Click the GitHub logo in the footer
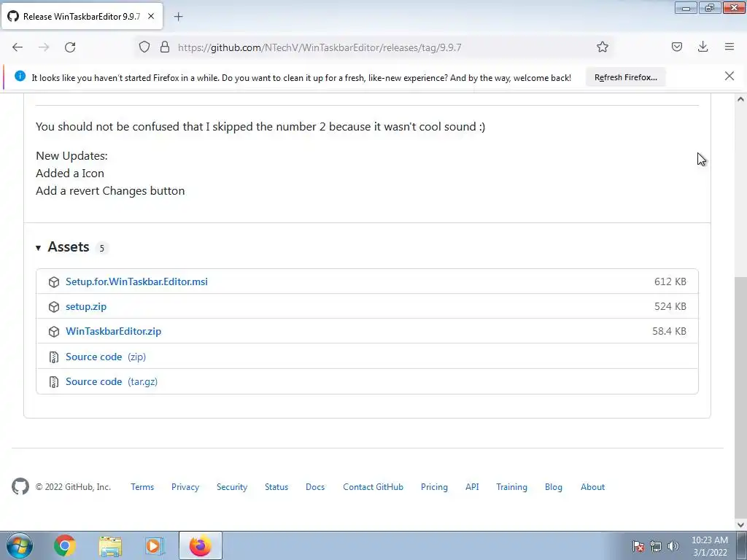This screenshot has height=560, width=747. (x=20, y=486)
